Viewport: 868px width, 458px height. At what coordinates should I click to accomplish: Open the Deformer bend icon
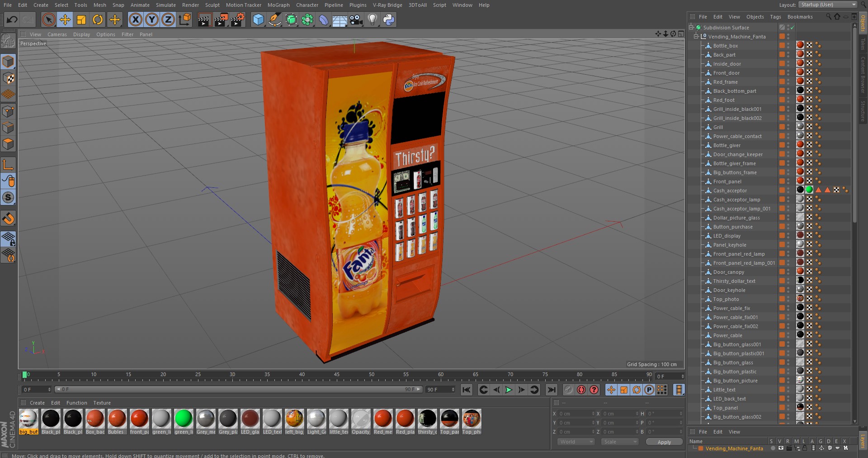tap(324, 19)
